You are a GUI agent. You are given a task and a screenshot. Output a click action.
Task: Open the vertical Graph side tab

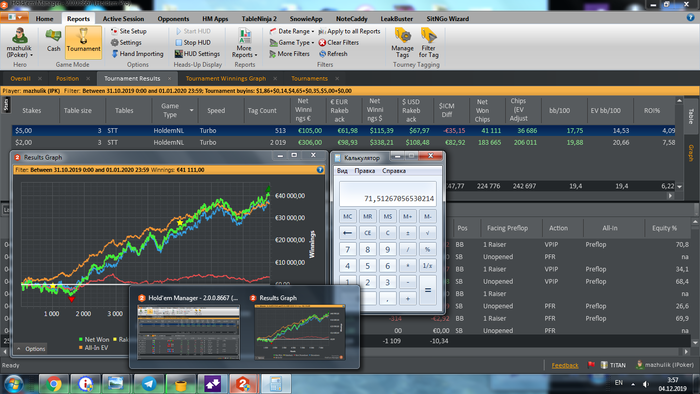coord(691,153)
